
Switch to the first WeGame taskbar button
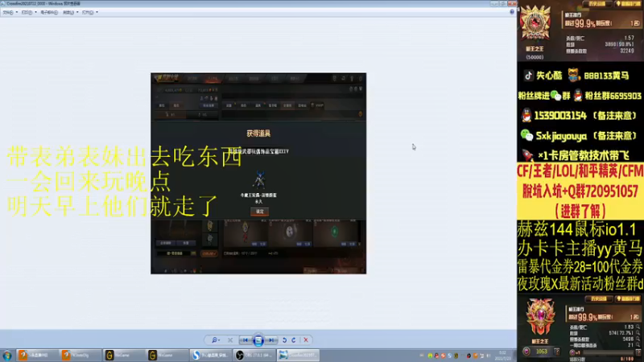pyautogui.click(x=123, y=356)
